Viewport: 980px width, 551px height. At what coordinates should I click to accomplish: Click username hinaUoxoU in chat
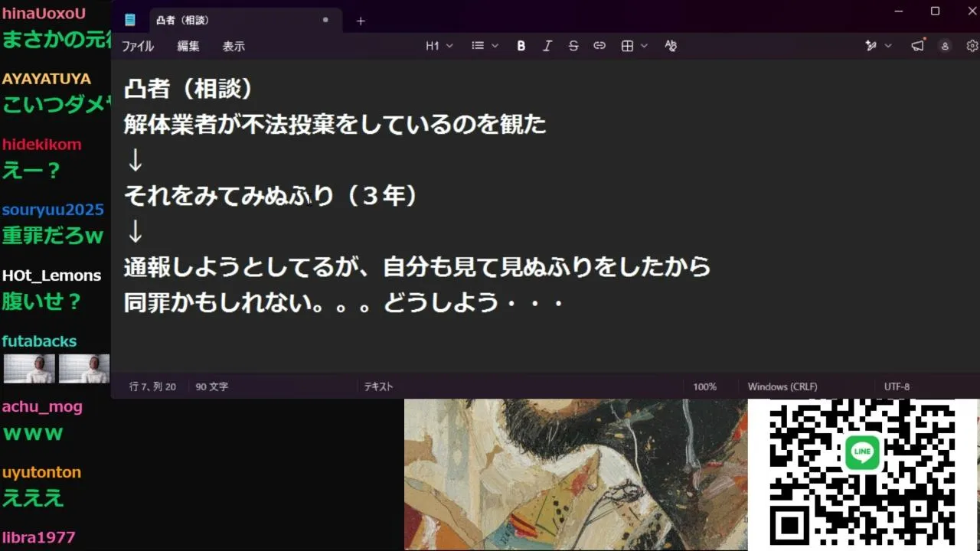tap(44, 13)
